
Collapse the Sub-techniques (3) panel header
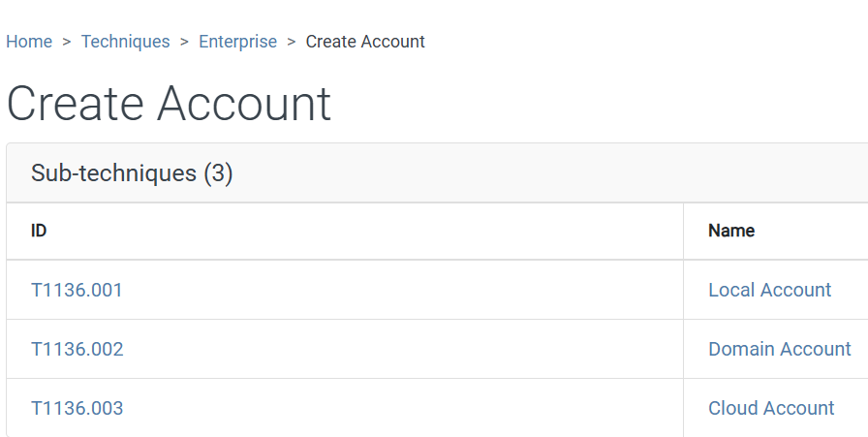[132, 173]
